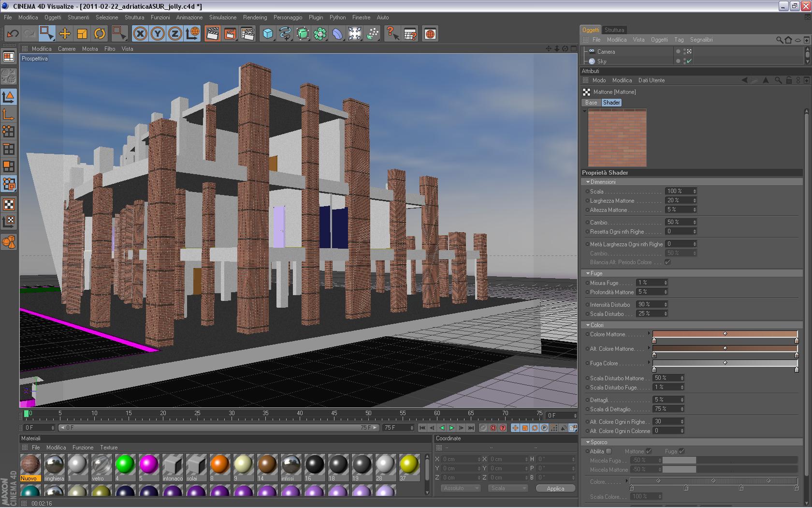Add a HyperNURBS generator object
The image size is (812, 508).
(x=303, y=34)
